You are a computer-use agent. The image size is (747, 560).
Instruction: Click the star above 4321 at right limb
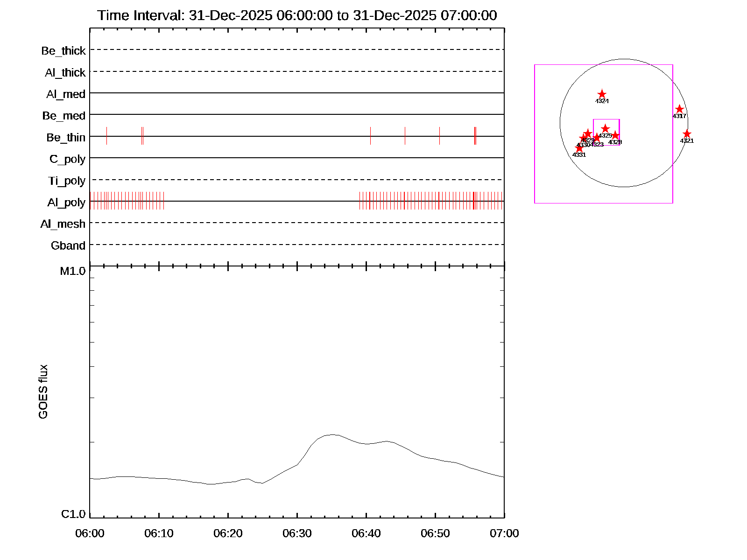coord(687,134)
